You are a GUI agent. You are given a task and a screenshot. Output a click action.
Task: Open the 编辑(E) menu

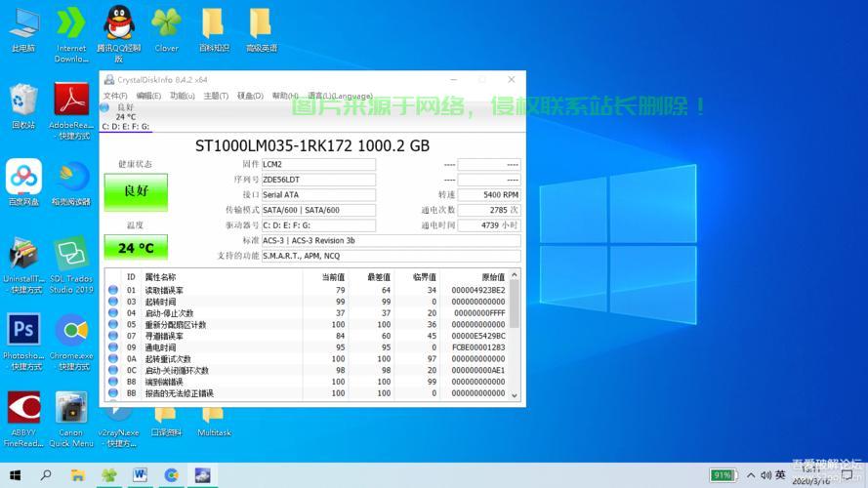(x=148, y=96)
